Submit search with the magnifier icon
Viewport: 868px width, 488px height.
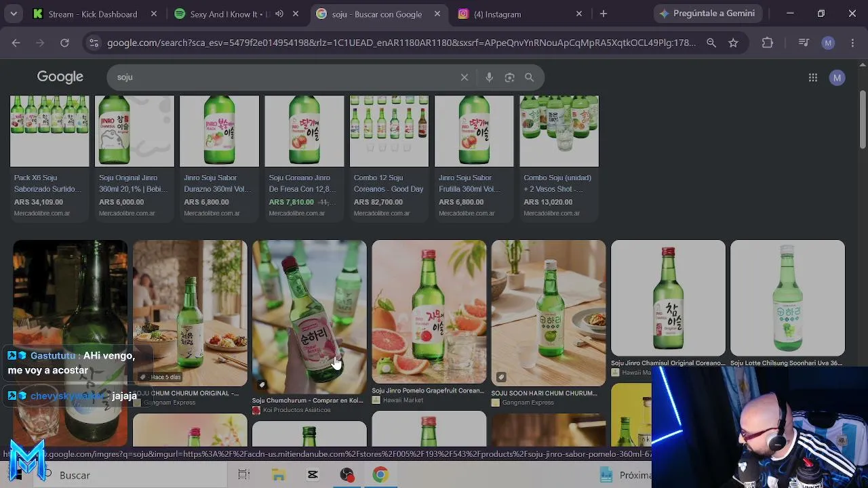[x=530, y=77]
